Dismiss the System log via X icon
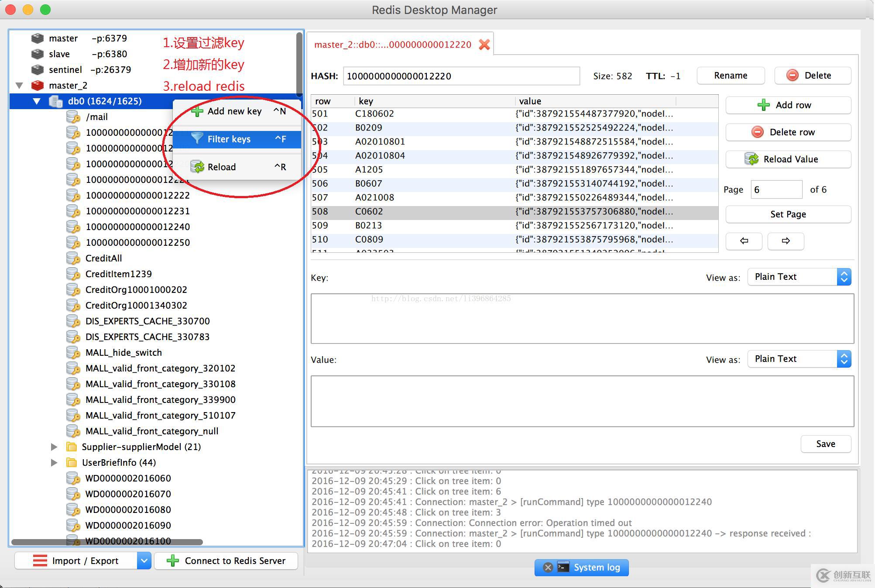 click(x=548, y=567)
